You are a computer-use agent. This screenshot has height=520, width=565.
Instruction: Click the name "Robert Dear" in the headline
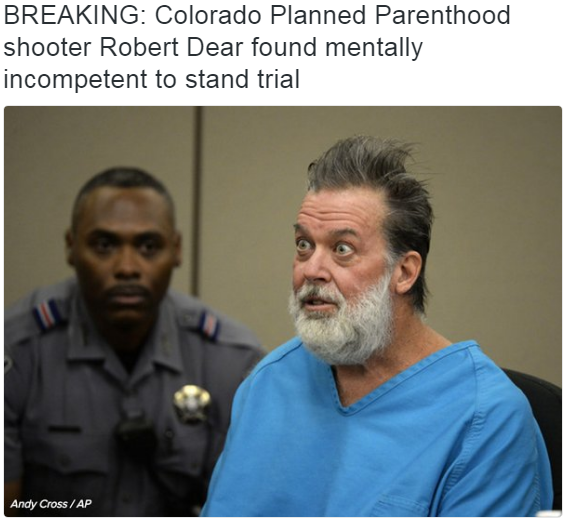point(172,47)
